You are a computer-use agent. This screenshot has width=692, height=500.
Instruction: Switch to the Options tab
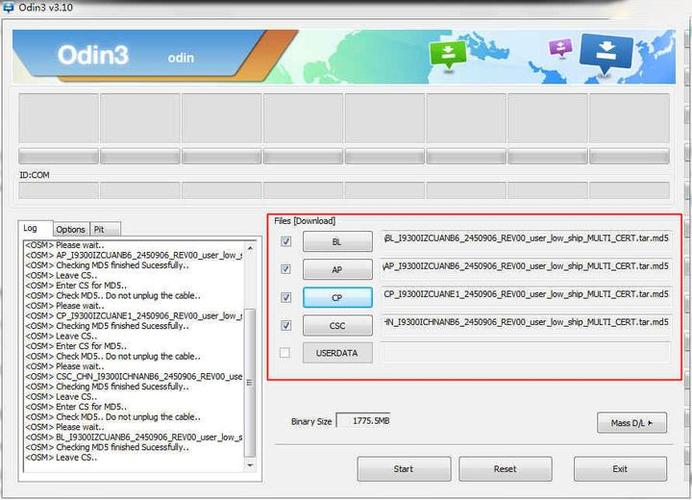(x=70, y=229)
